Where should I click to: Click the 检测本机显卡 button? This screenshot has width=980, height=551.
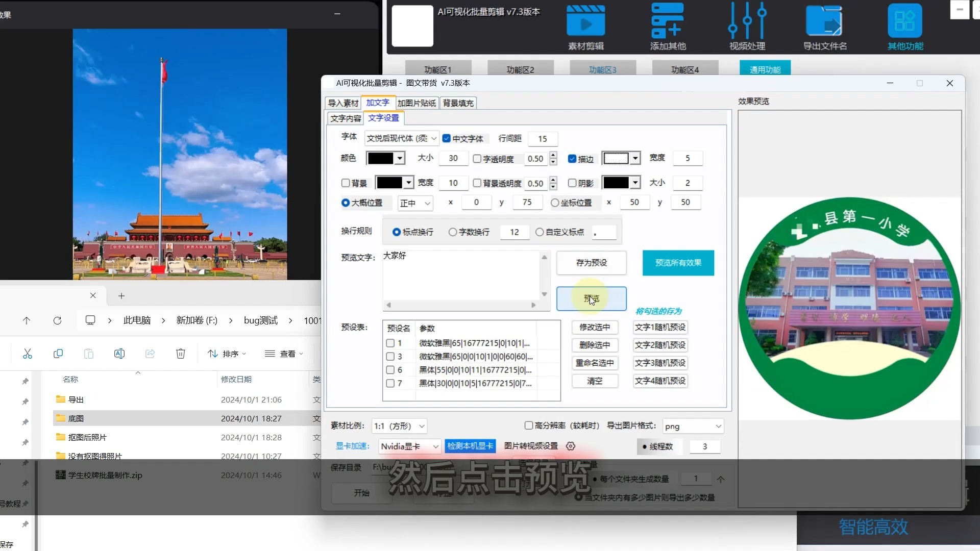tap(470, 446)
